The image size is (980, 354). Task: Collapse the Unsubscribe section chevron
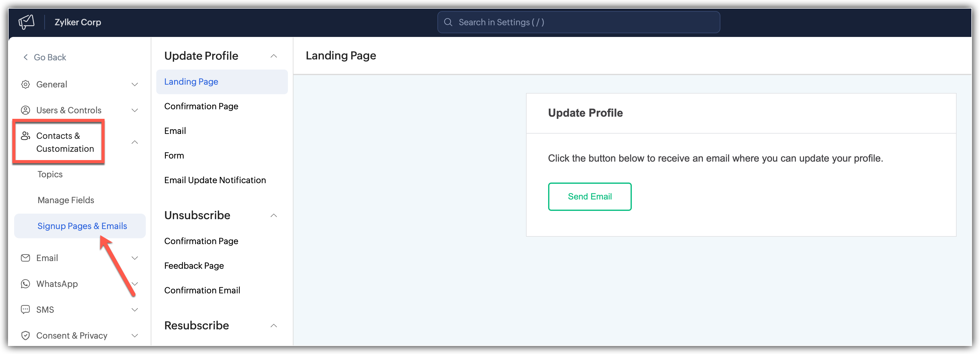[x=273, y=215]
